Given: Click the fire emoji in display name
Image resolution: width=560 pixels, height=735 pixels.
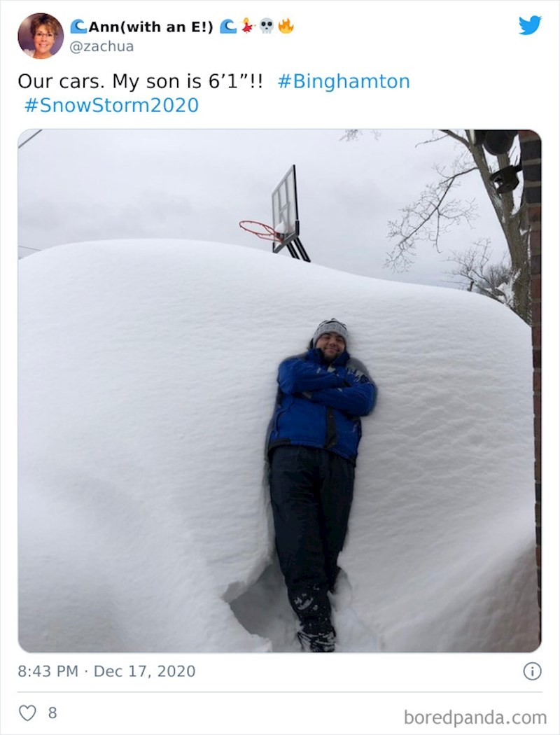Looking at the screenshot, I should tap(286, 26).
